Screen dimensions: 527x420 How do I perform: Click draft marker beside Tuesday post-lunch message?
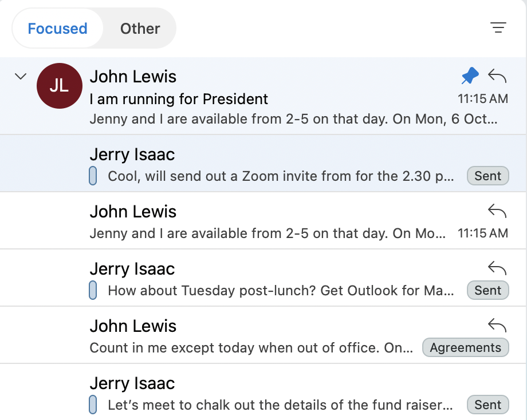pyautogui.click(x=93, y=291)
